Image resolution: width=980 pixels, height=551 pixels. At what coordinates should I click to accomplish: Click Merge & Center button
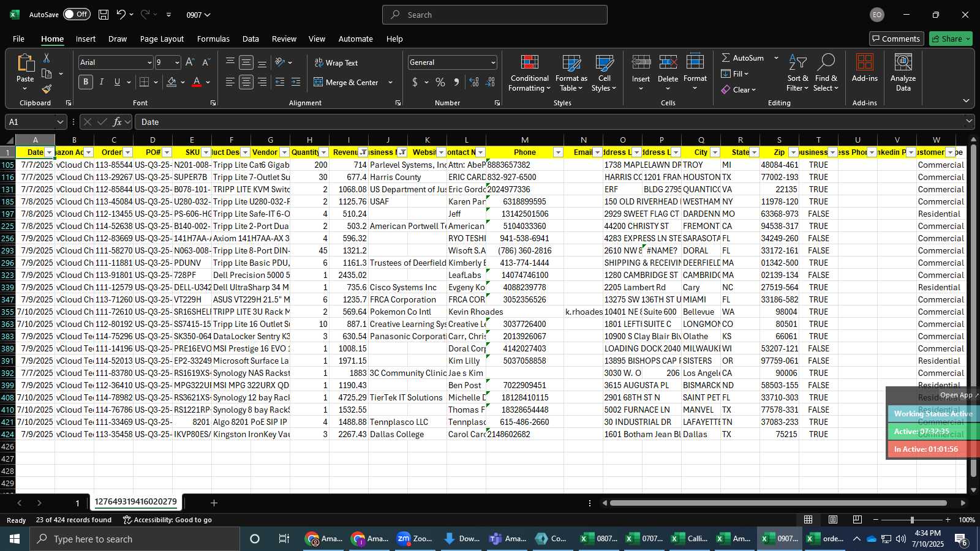point(347,82)
